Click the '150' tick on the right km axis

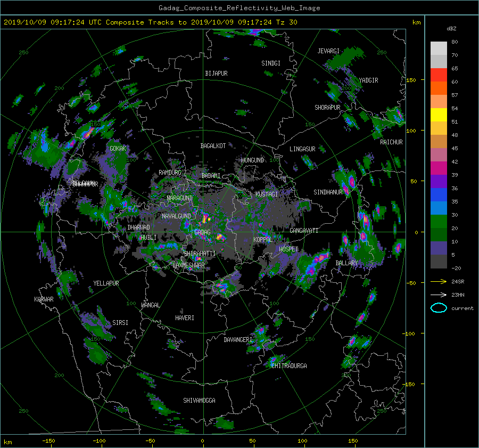411,80
